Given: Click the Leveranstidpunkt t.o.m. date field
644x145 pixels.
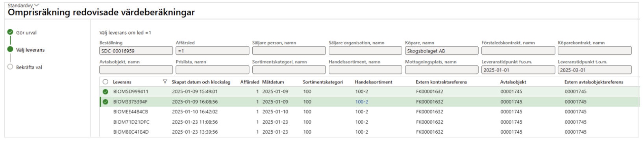Looking at the screenshot, I should click(595, 70).
